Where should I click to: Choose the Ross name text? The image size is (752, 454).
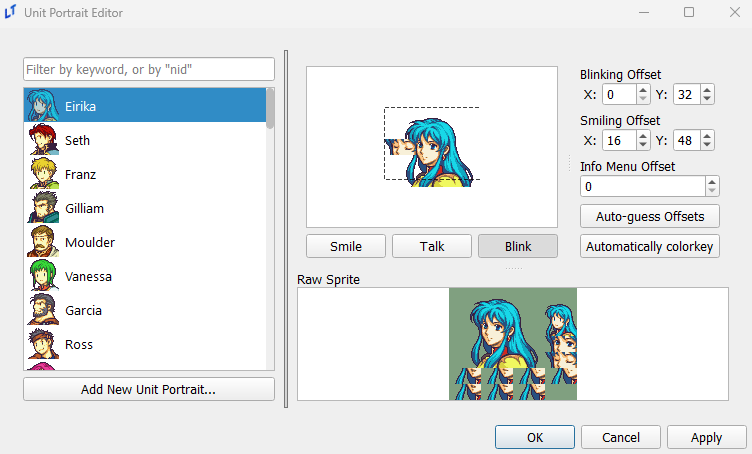coord(79,345)
